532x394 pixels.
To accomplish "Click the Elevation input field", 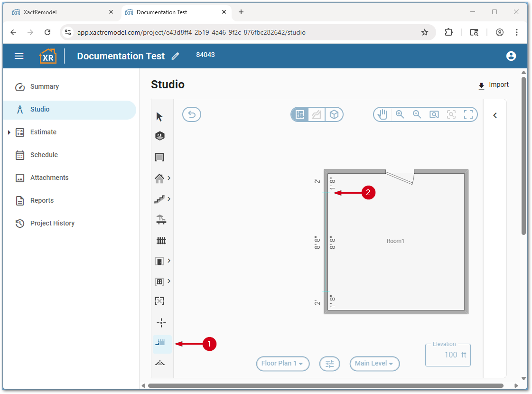I will [448, 355].
